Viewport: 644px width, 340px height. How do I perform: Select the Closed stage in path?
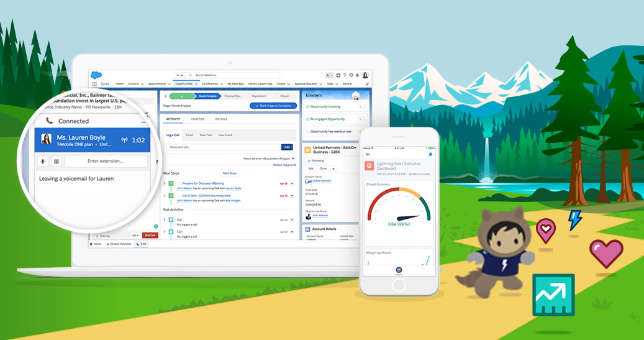[284, 96]
